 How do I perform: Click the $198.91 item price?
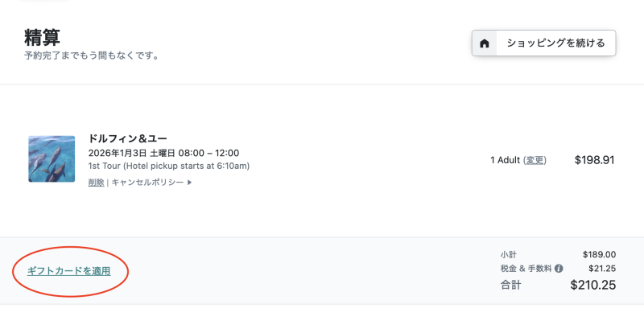[x=594, y=160]
